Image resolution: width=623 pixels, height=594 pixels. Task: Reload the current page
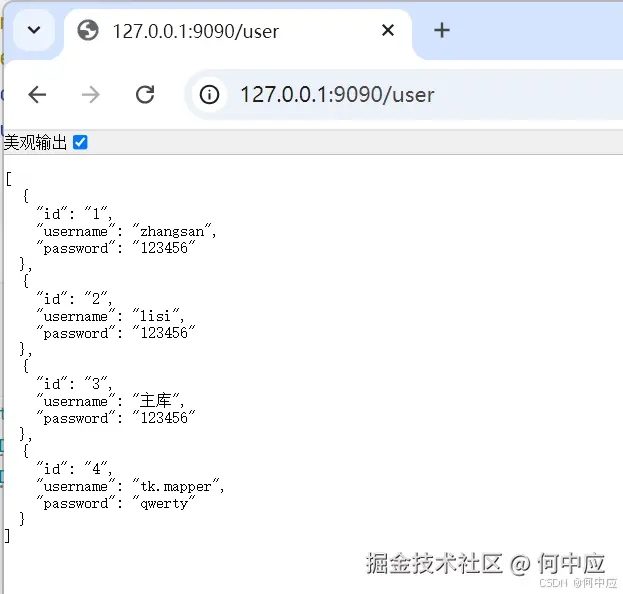(x=145, y=95)
